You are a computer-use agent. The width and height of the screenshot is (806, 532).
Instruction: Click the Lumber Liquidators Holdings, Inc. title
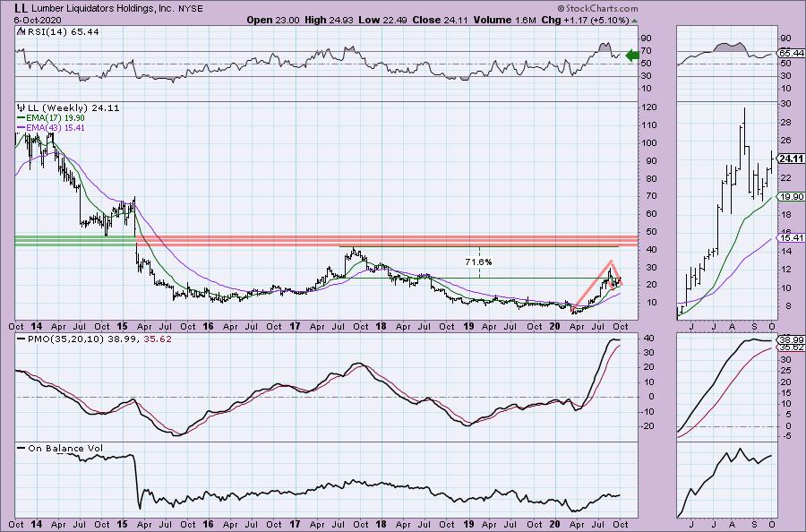(x=102, y=9)
